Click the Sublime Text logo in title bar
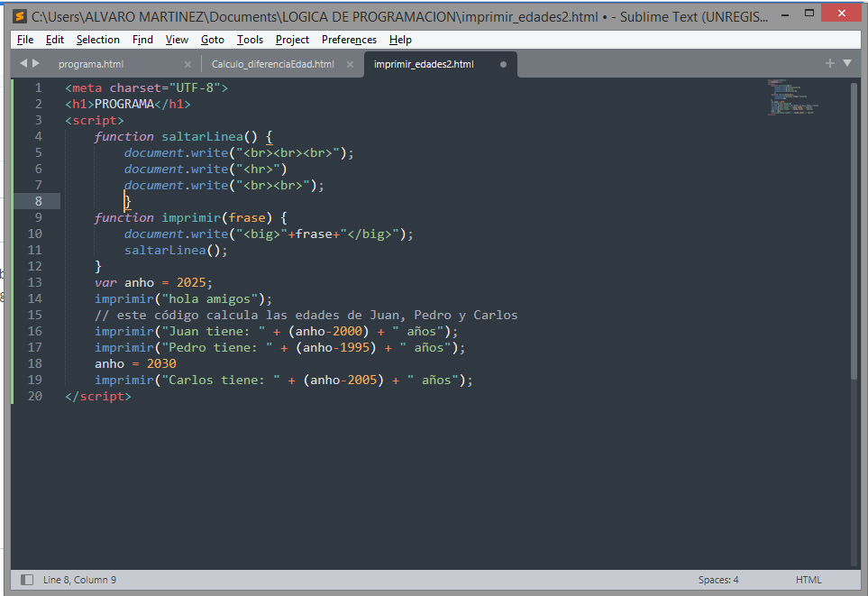This screenshot has width=868, height=596. [19, 16]
